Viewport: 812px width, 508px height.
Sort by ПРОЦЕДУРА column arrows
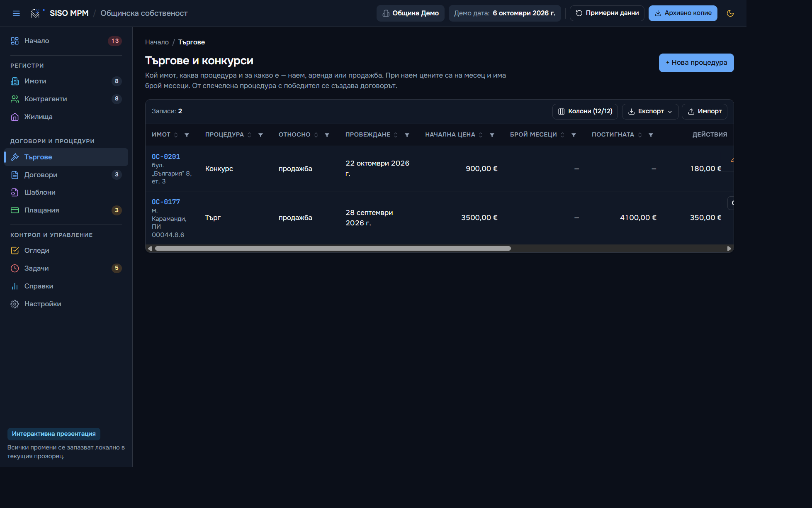[x=249, y=135]
